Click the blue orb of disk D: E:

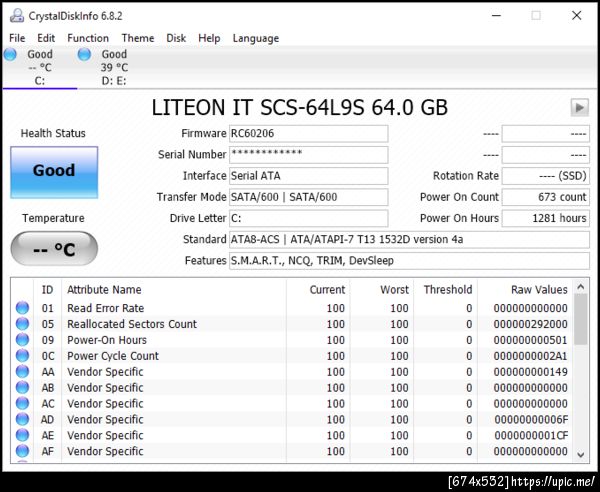tap(84, 54)
